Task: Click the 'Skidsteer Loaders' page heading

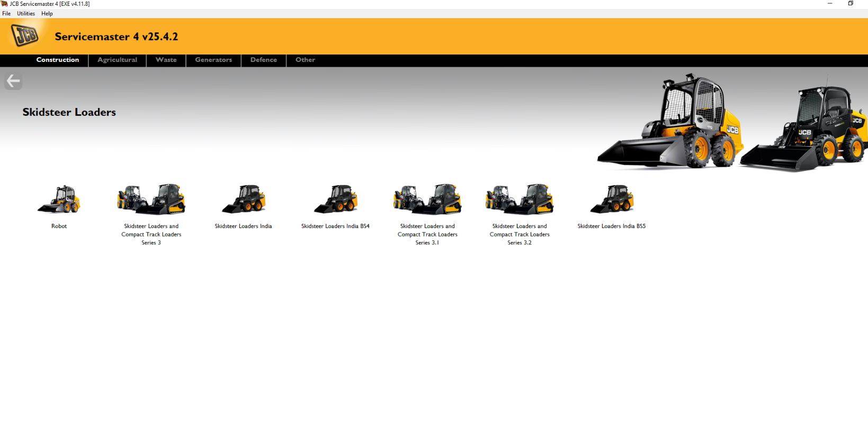Action: (x=69, y=112)
